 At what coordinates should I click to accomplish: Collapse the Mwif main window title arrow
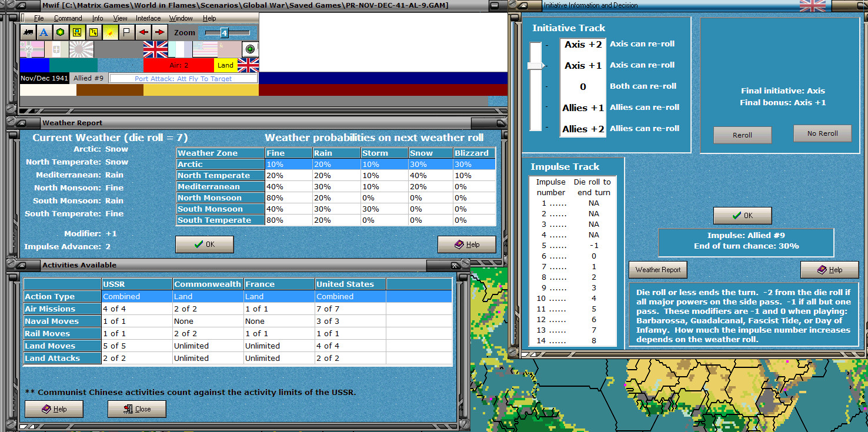point(23,5)
